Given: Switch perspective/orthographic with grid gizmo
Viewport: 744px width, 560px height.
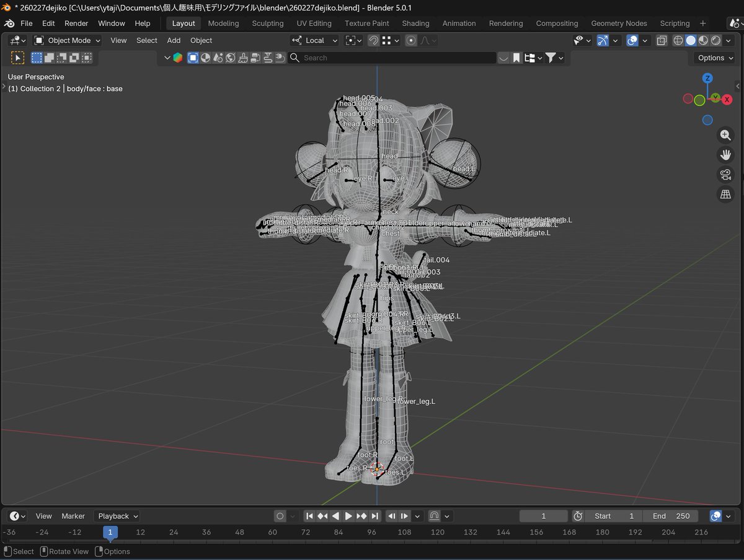Looking at the screenshot, I should click(x=725, y=195).
